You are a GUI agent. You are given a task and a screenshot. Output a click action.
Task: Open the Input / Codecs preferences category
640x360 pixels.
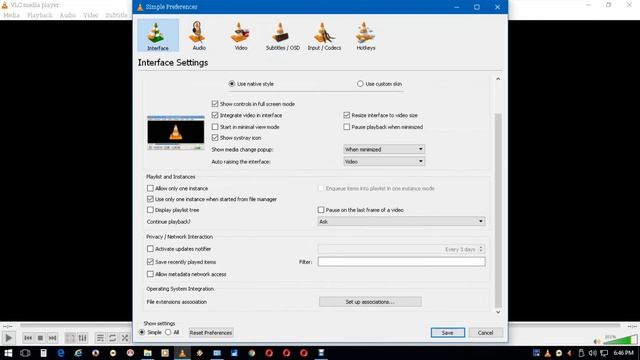click(324, 36)
